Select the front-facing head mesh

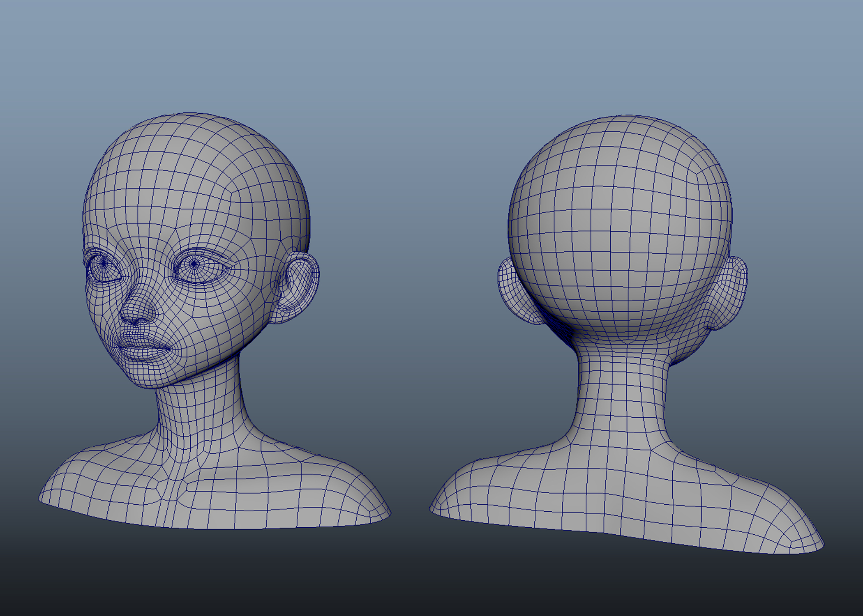click(x=214, y=320)
